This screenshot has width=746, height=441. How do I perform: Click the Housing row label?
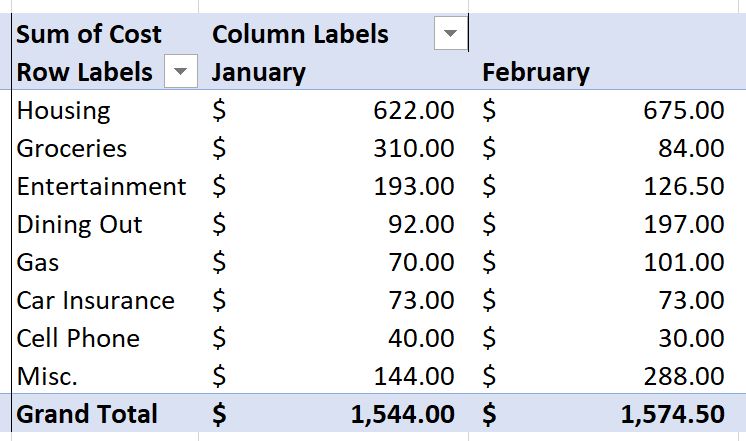(63, 111)
